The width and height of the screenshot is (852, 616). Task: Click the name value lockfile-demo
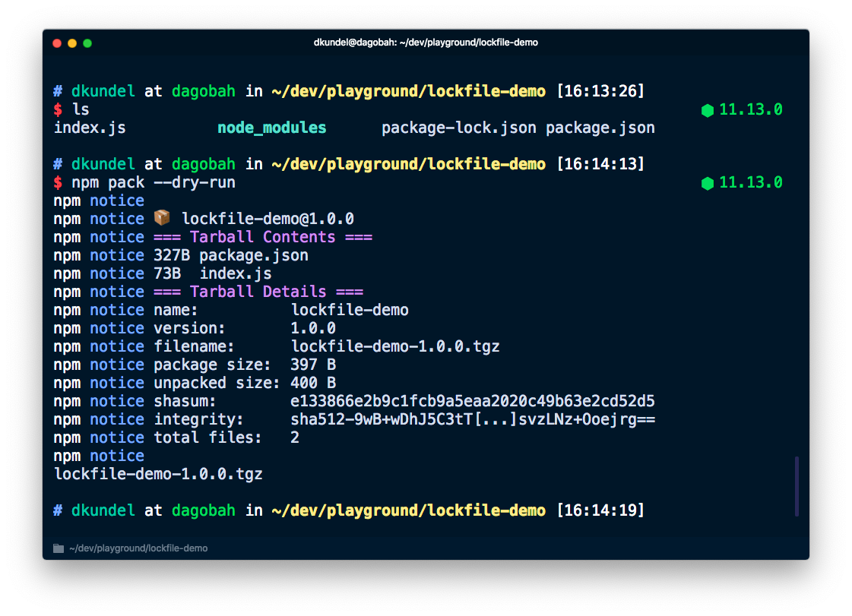pyautogui.click(x=350, y=310)
